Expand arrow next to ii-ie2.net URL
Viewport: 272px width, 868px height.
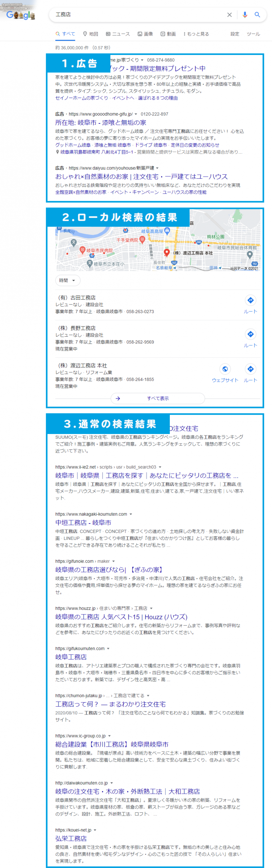[160, 467]
